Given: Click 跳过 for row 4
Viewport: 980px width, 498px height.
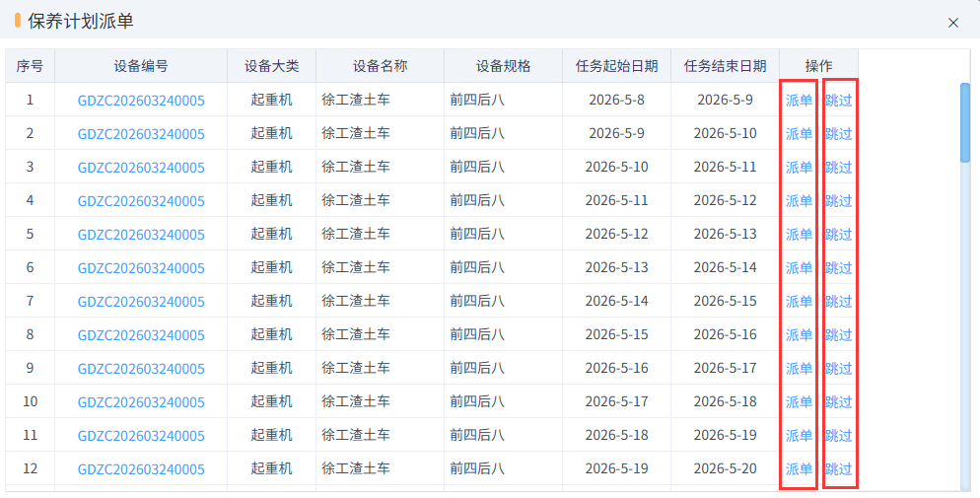Looking at the screenshot, I should coord(839,200).
